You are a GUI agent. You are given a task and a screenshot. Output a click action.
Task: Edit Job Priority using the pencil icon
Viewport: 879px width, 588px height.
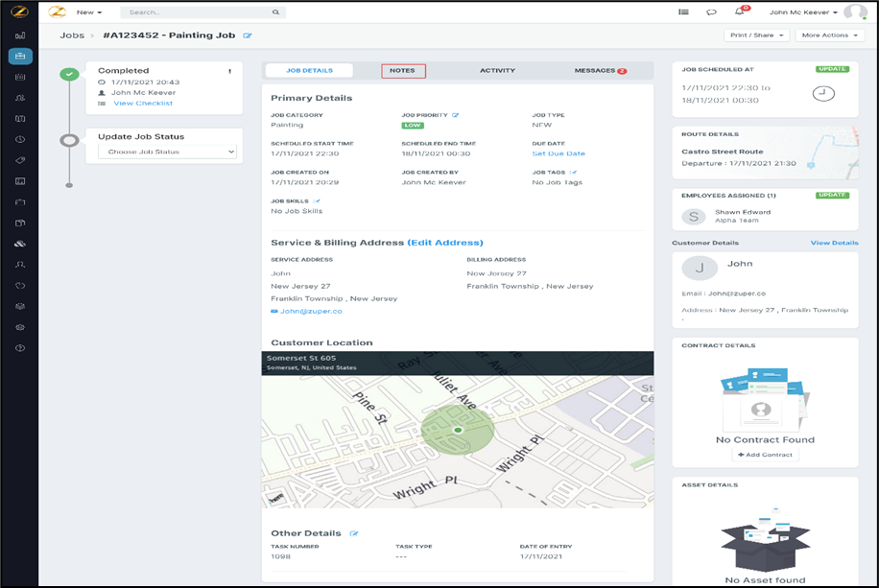[456, 115]
